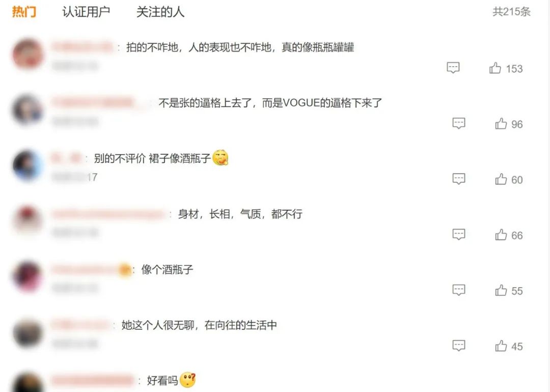Reply to the VOGUE逼格 comment
This screenshot has height=392, width=550.
(459, 123)
